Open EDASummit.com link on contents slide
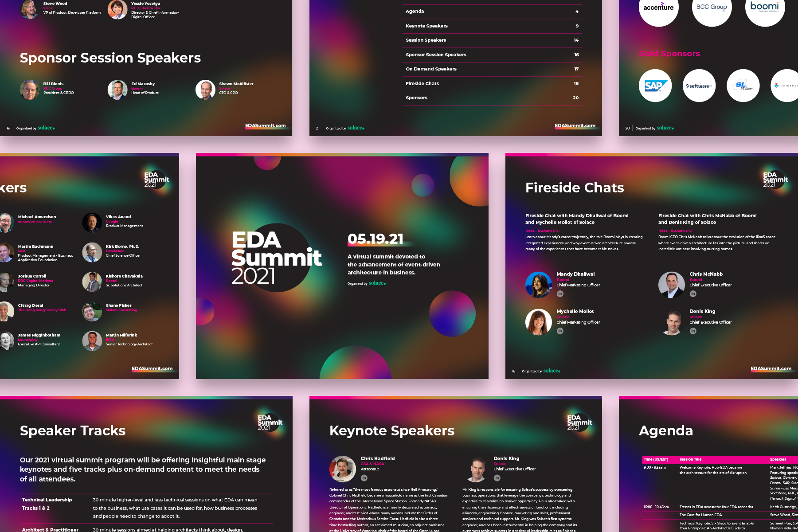This screenshot has width=798, height=532. [575, 126]
